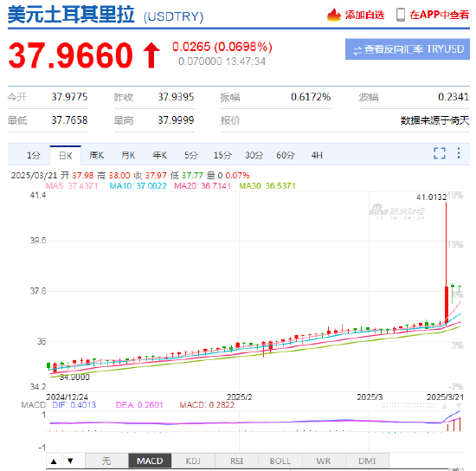This screenshot has height=471, width=476.
Task: Click the change value 0.0265 (0.0698%)
Action: click(222, 47)
